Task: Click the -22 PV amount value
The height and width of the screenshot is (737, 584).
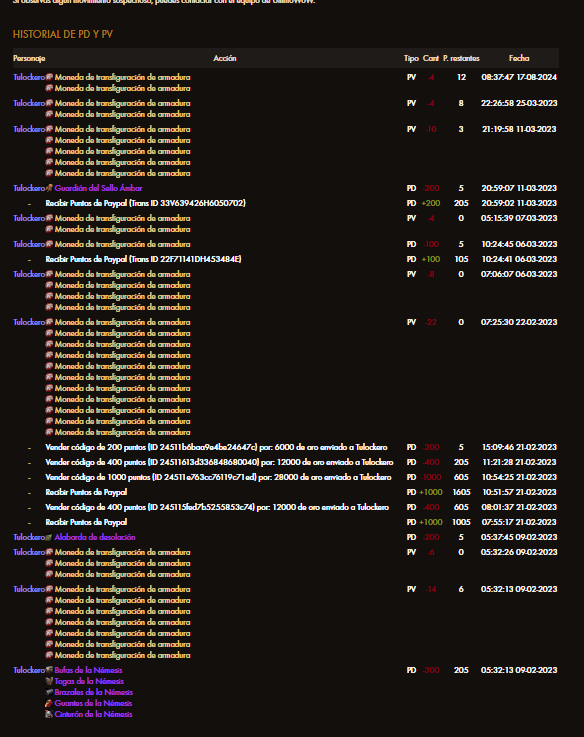Action: tap(431, 322)
